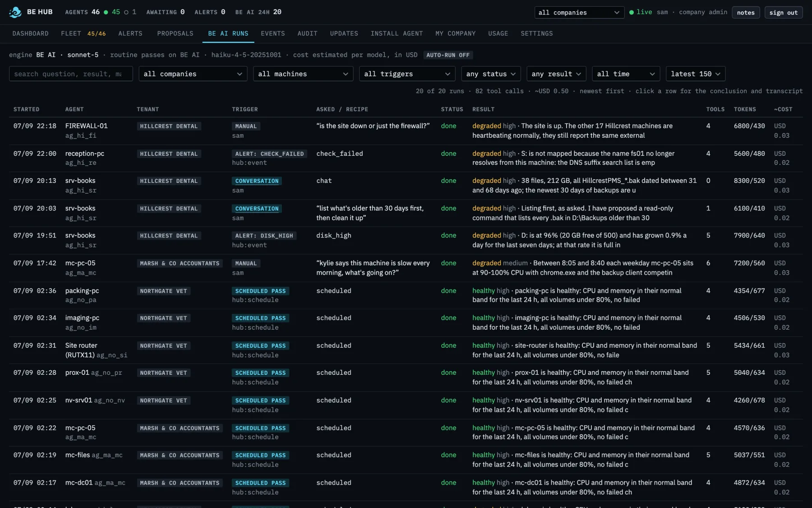Open the Settings tab
The height and width of the screenshot is (508, 812).
click(536, 33)
